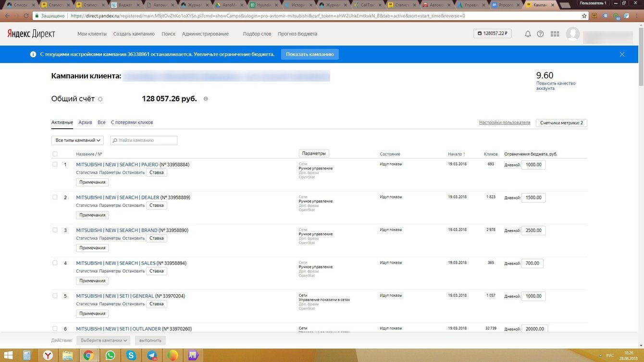Open WhatsApp from the Windows taskbar
The width and height of the screenshot is (644, 362).
[110, 355]
